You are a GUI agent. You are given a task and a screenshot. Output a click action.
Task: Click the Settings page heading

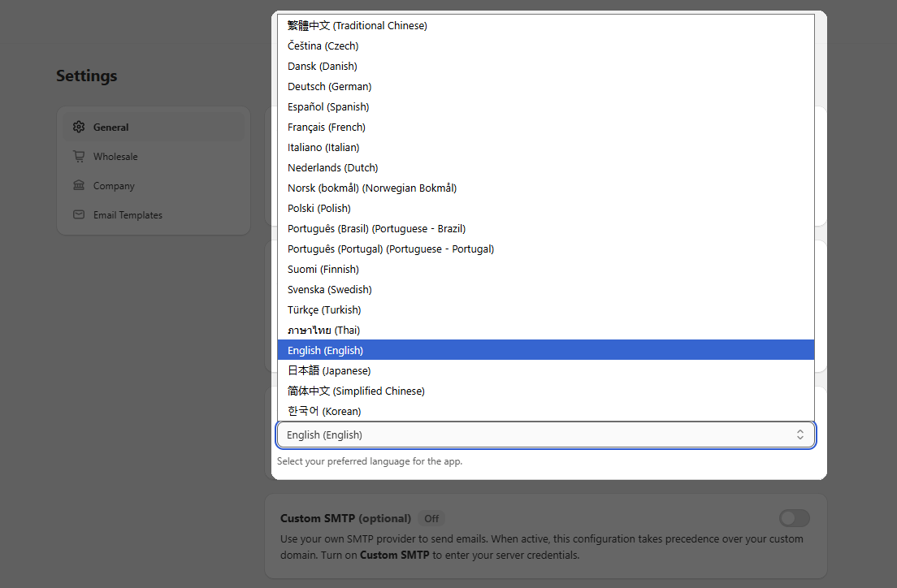click(x=86, y=76)
